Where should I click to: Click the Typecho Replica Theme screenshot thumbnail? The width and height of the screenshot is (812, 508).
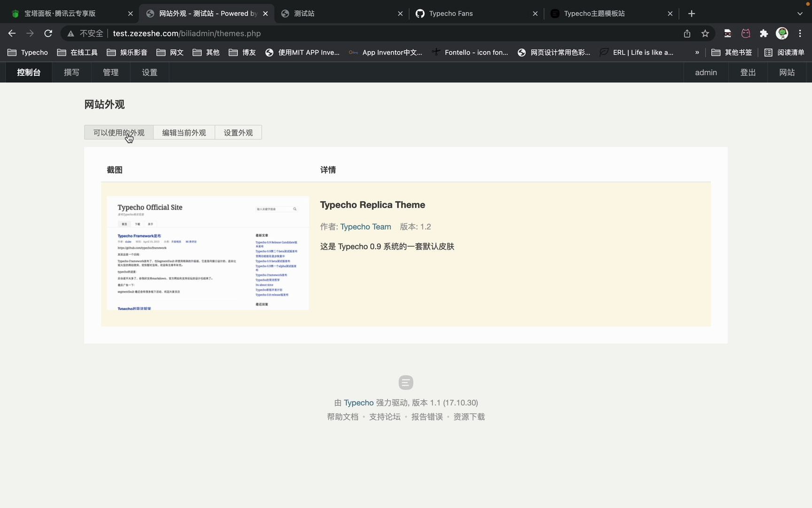[x=208, y=253]
